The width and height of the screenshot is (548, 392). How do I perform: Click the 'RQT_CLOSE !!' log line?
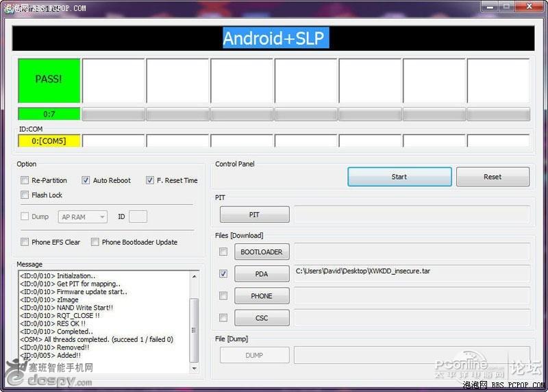coord(60,315)
